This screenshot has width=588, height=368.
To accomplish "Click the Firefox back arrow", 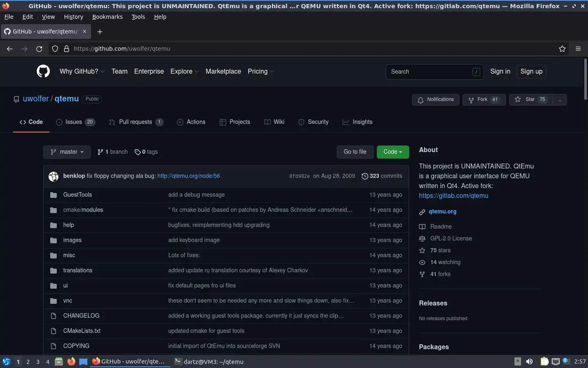I will 10,49.
